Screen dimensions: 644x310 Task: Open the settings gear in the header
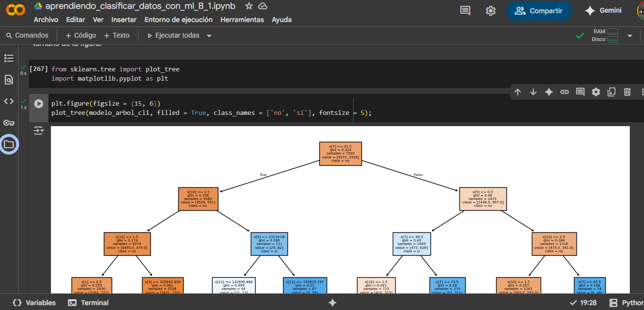tap(491, 11)
